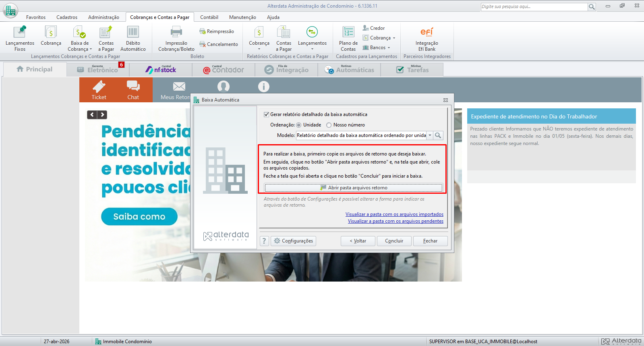This screenshot has width=644, height=346.
Task: Open the Manutenção ribbon tab
Action: pyautogui.click(x=242, y=17)
